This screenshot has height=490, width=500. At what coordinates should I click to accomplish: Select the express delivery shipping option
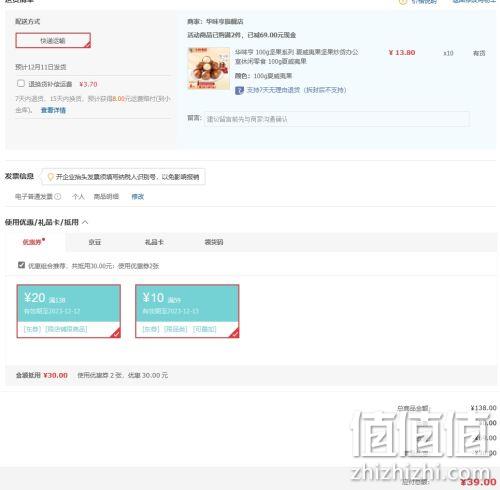click(x=53, y=40)
